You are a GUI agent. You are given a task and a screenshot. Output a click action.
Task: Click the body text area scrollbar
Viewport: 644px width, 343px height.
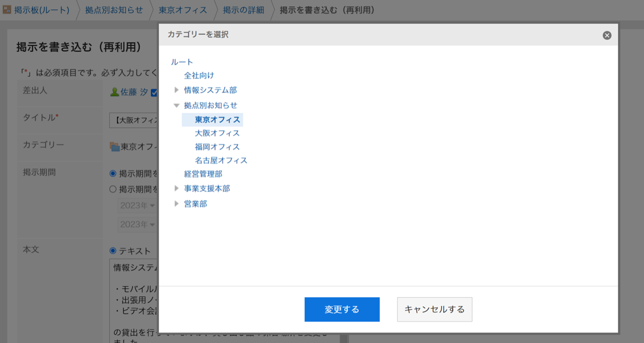pos(344,338)
